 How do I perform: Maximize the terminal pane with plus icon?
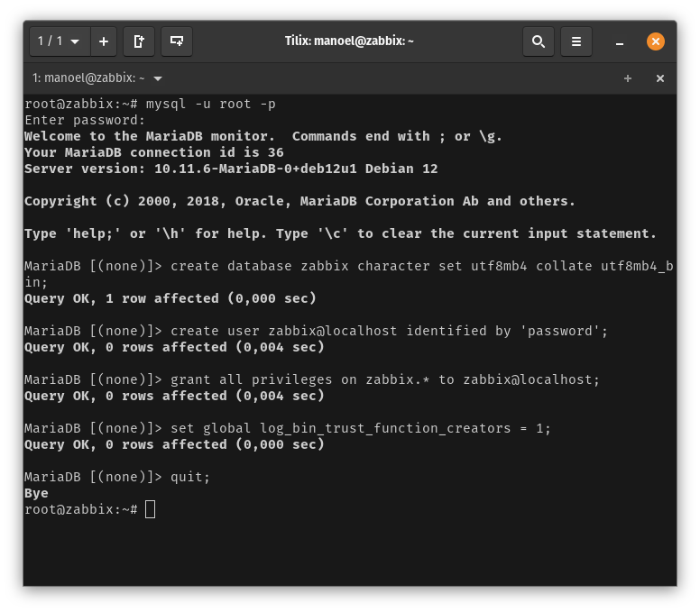[x=628, y=78]
